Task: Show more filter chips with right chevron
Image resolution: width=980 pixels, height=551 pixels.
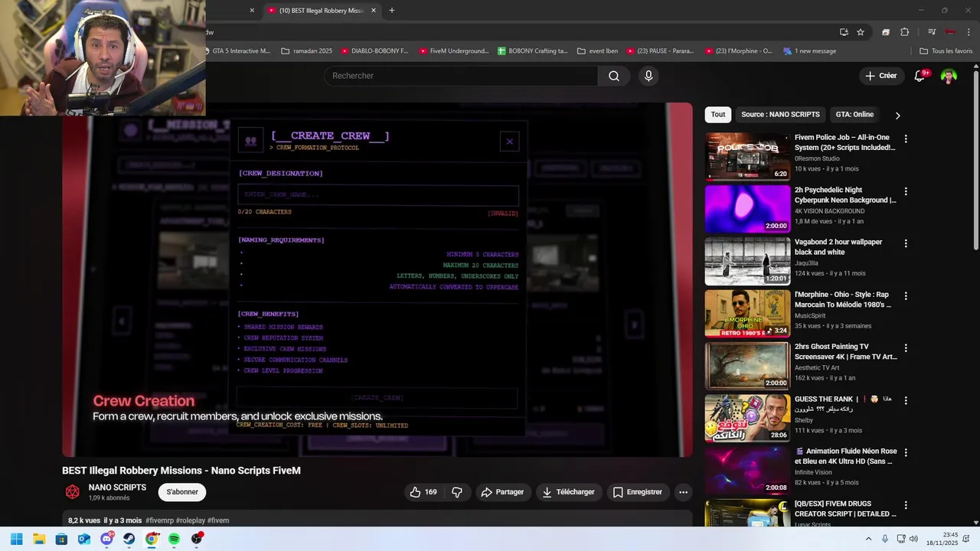Action: [x=898, y=115]
